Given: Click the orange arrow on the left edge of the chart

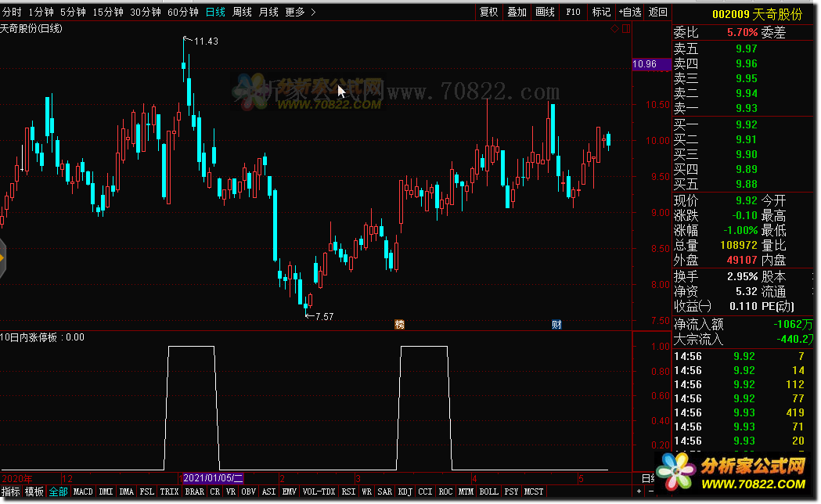Looking at the screenshot, I should (2, 258).
